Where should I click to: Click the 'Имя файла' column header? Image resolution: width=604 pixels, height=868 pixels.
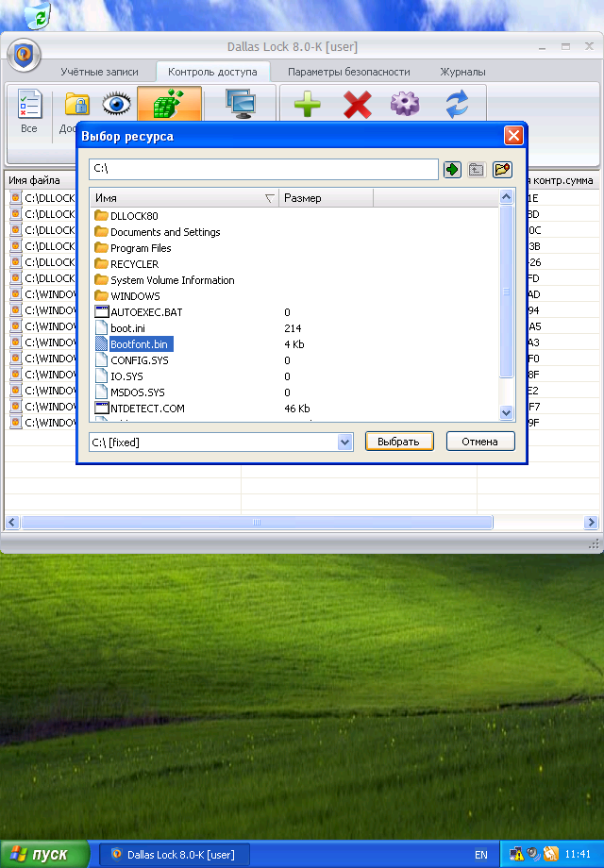pyautogui.click(x=39, y=180)
